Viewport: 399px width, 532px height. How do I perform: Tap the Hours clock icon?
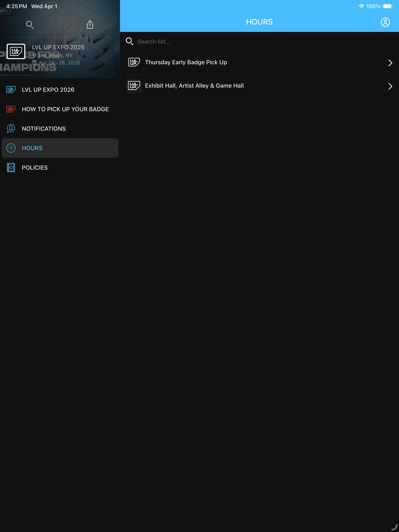(x=11, y=148)
